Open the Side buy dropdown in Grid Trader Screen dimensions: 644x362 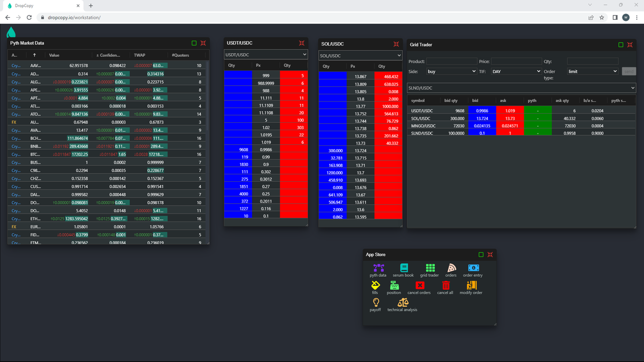(x=451, y=71)
